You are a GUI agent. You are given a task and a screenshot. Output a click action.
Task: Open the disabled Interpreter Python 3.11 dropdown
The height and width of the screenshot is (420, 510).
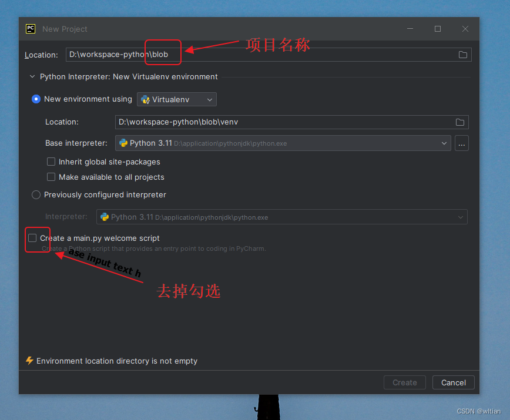coord(281,217)
